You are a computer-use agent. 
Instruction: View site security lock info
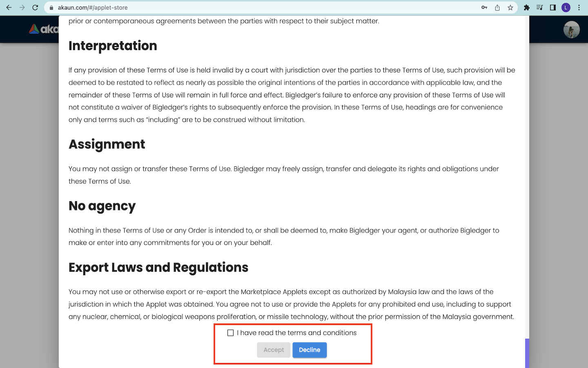coord(51,7)
